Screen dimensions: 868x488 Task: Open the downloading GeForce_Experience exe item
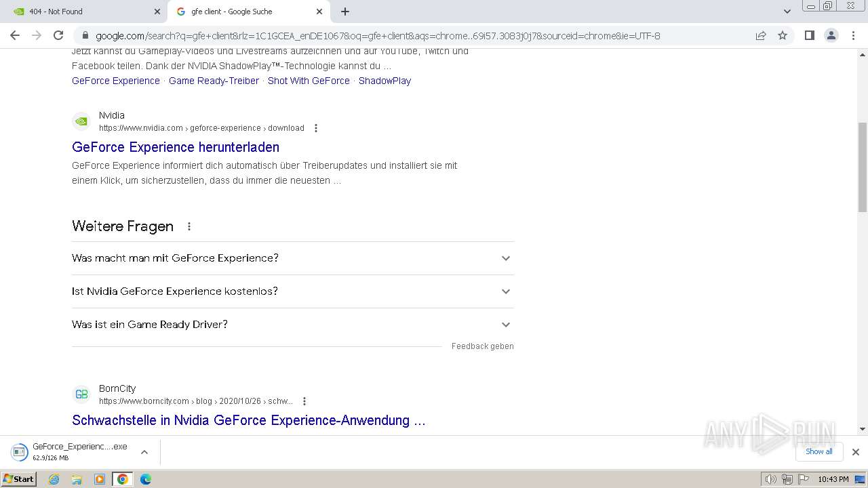click(70, 452)
